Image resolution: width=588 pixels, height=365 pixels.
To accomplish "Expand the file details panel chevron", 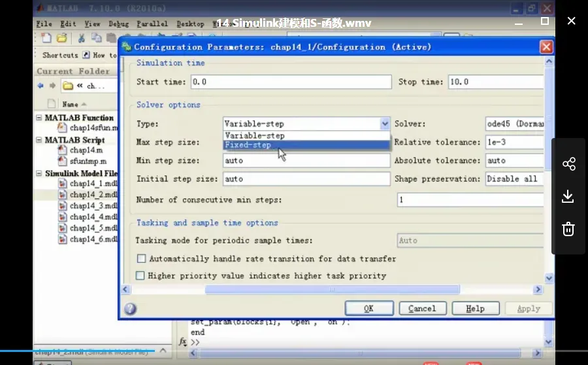I will [x=163, y=351].
